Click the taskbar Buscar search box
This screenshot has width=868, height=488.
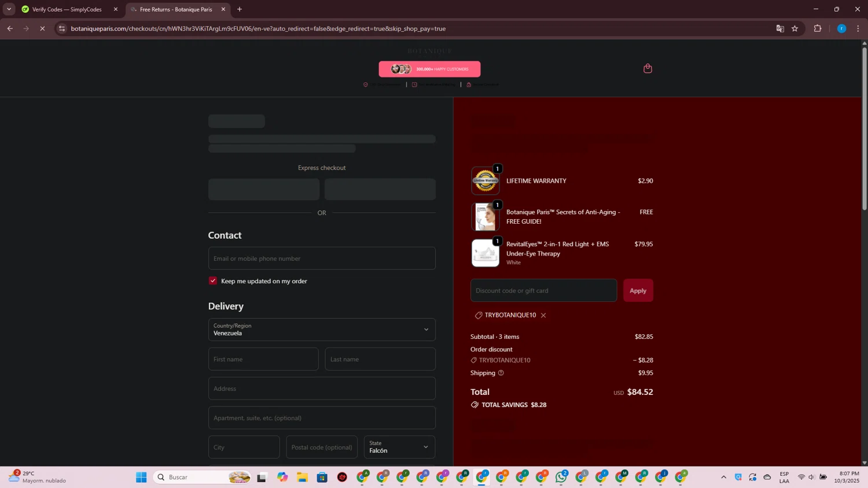[203, 477]
